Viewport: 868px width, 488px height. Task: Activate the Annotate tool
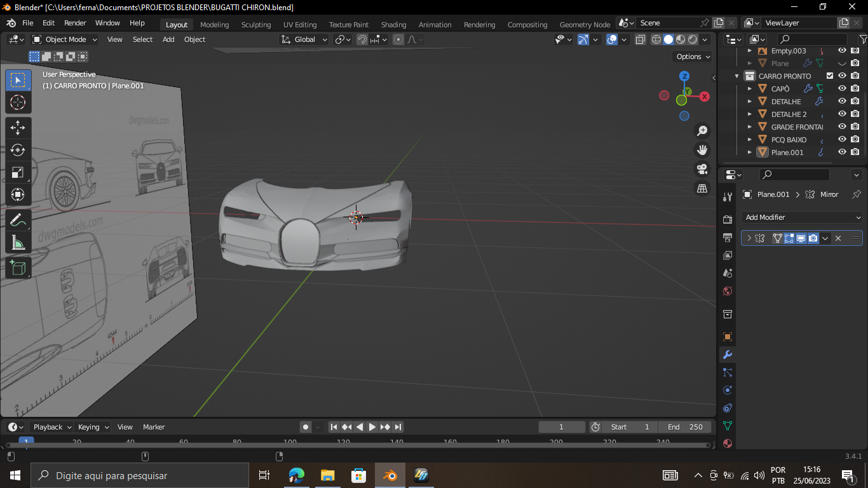[x=18, y=220]
